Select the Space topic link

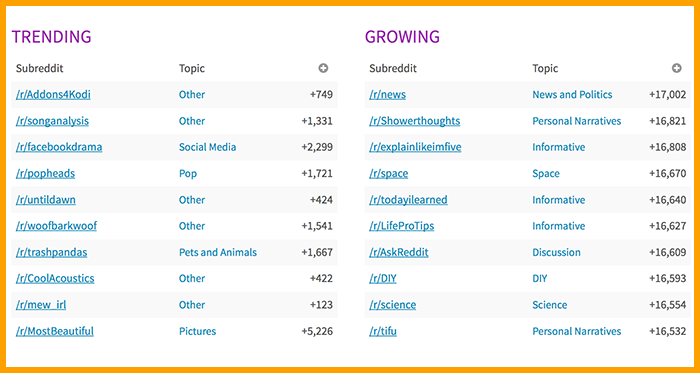544,174
